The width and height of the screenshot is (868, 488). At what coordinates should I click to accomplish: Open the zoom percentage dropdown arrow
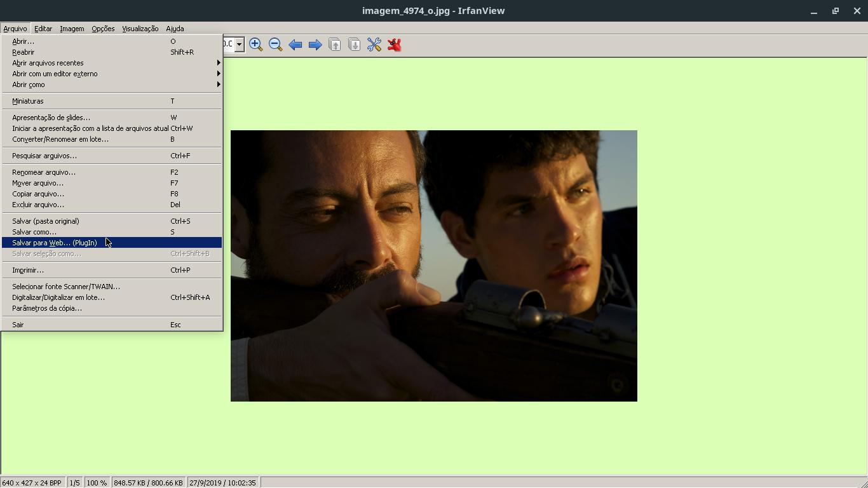(240, 44)
